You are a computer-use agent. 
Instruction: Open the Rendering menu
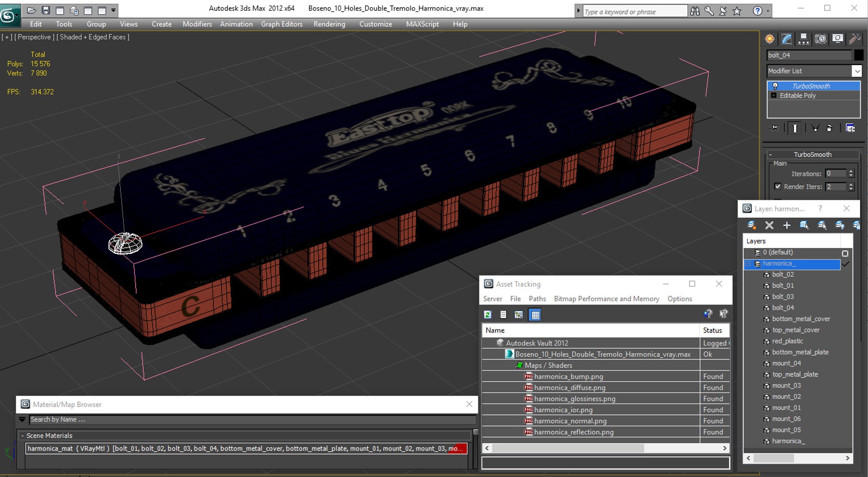pyautogui.click(x=329, y=24)
